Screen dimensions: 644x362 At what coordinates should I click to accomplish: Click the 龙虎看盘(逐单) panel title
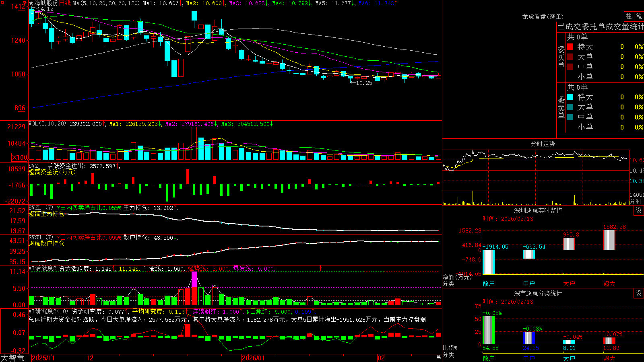click(x=543, y=16)
